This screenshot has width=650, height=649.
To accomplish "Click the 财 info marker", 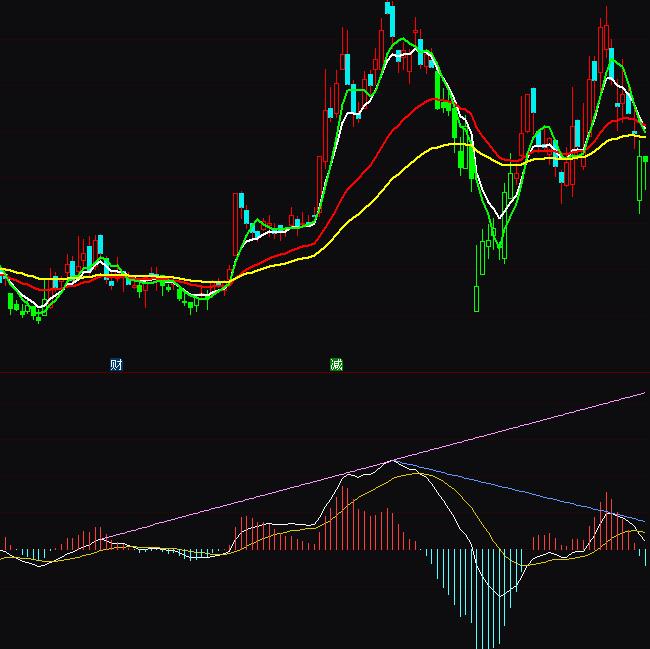I will click(116, 365).
